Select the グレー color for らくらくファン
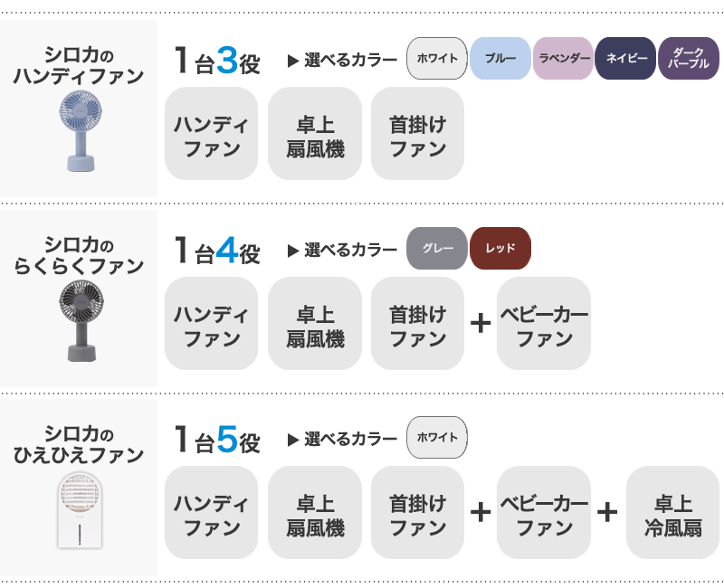Viewport: 724px width, 588px height. click(437, 248)
